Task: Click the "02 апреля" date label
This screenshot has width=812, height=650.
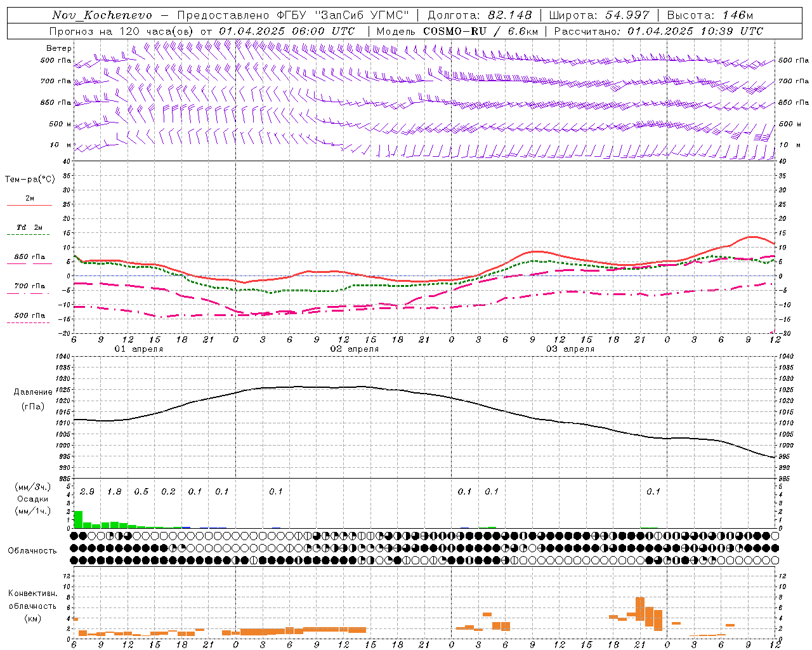Action: (354, 349)
